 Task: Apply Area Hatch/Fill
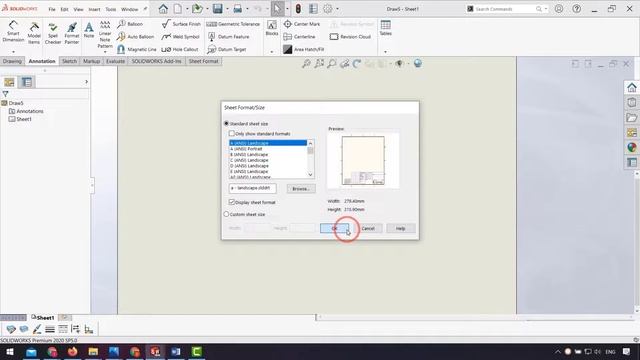pos(304,49)
